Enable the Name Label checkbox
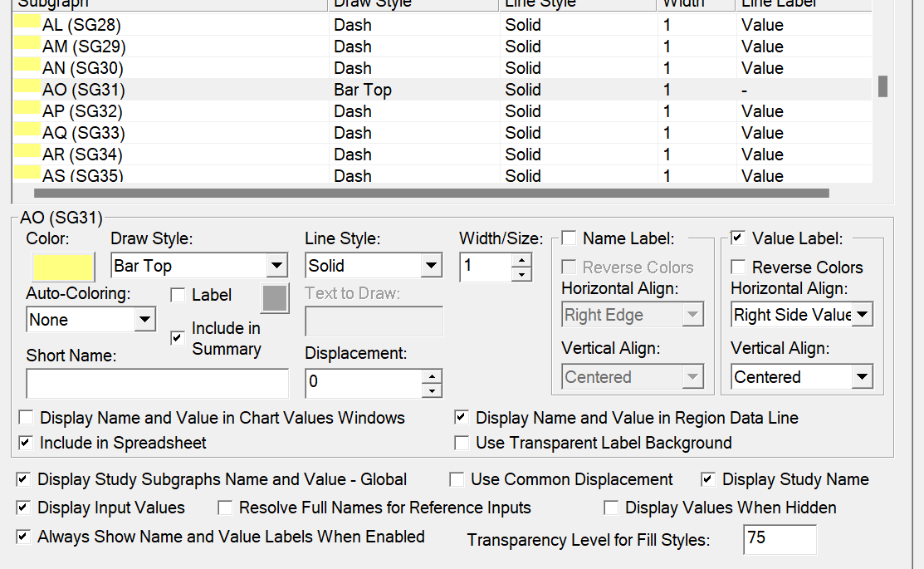 point(569,238)
